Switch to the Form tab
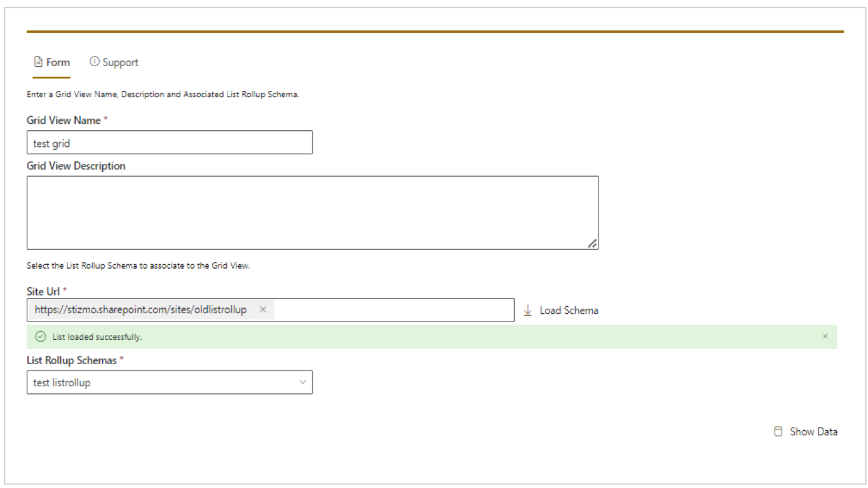 (52, 62)
